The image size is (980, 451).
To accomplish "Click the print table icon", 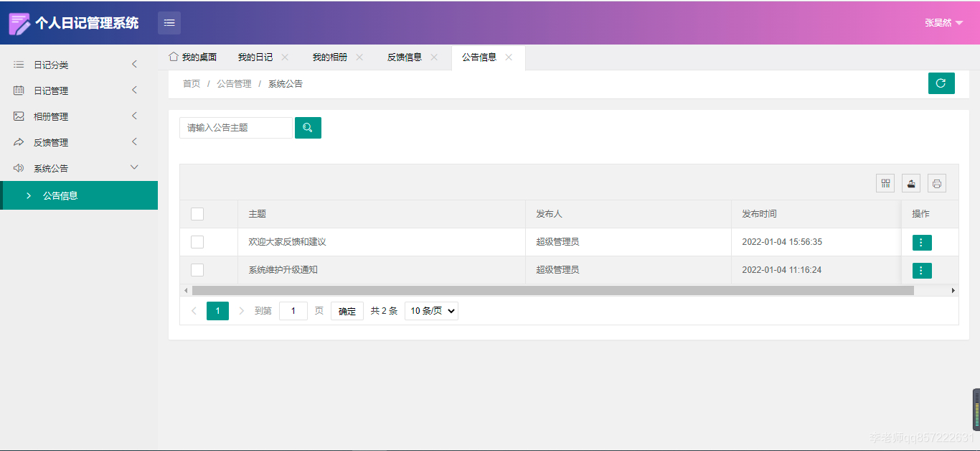I will pos(937,183).
